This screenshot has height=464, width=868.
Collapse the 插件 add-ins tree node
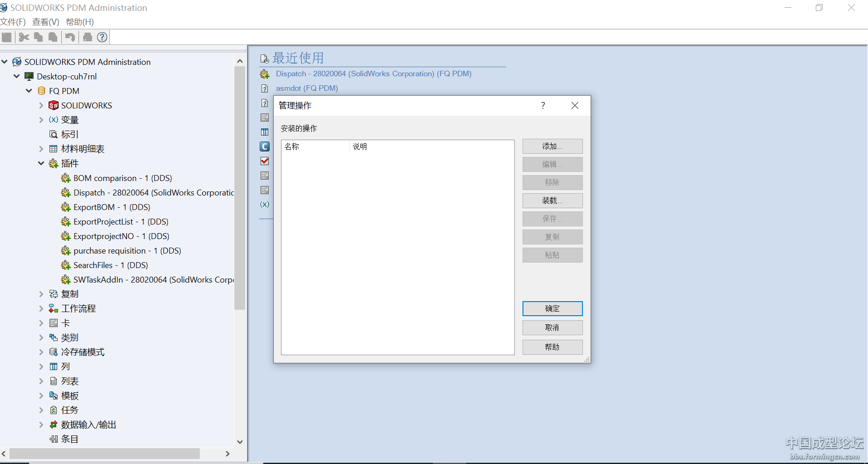[41, 164]
